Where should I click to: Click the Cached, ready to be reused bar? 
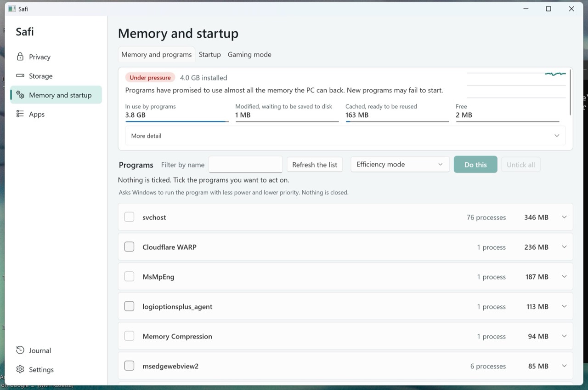(397, 121)
